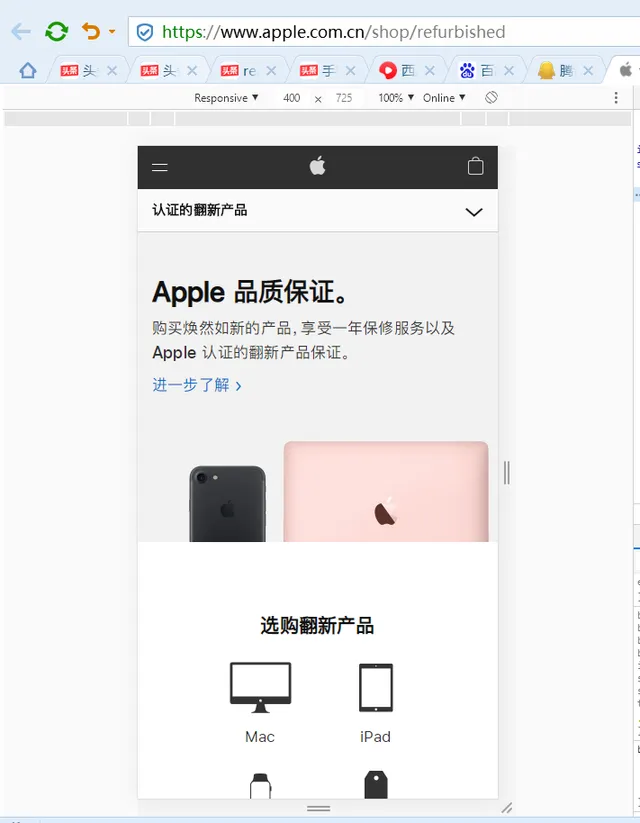Click the viewport width field showing 400

tap(292, 98)
